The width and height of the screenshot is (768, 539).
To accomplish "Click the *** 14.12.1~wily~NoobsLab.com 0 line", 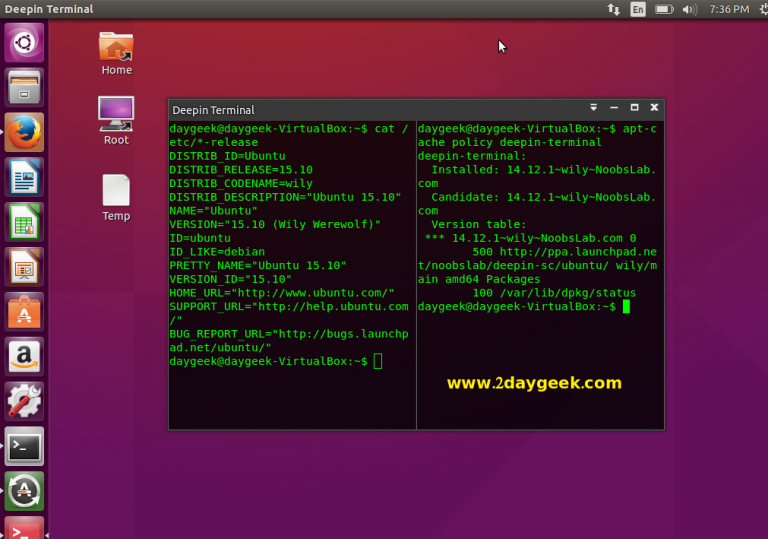I will pos(530,239).
